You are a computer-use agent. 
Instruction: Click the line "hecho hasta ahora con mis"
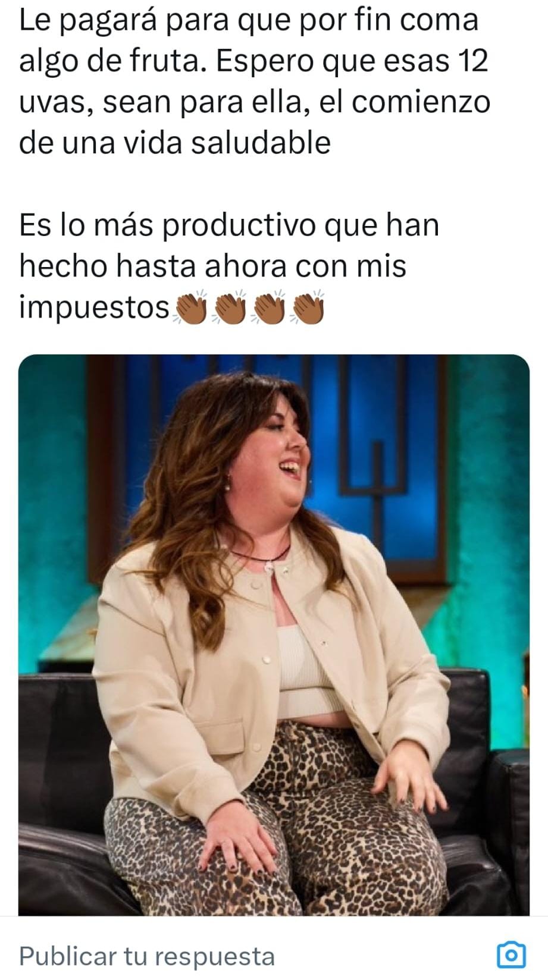(212, 266)
